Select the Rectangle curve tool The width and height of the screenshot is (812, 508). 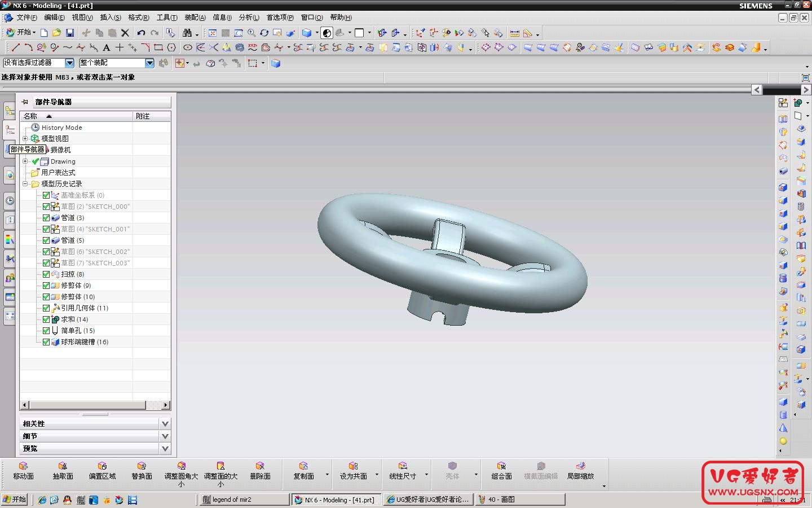click(x=158, y=47)
